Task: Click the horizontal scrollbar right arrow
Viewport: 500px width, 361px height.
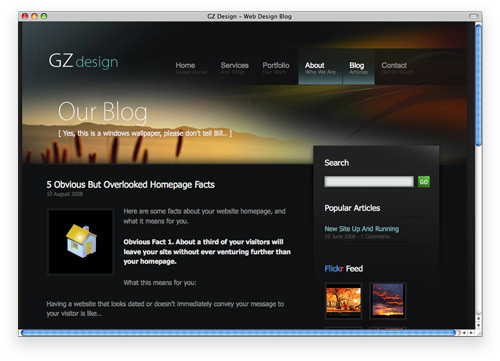Action: coord(471,333)
